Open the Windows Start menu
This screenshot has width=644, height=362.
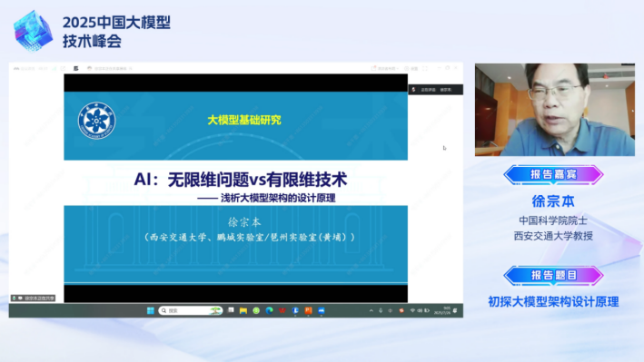pos(150,310)
